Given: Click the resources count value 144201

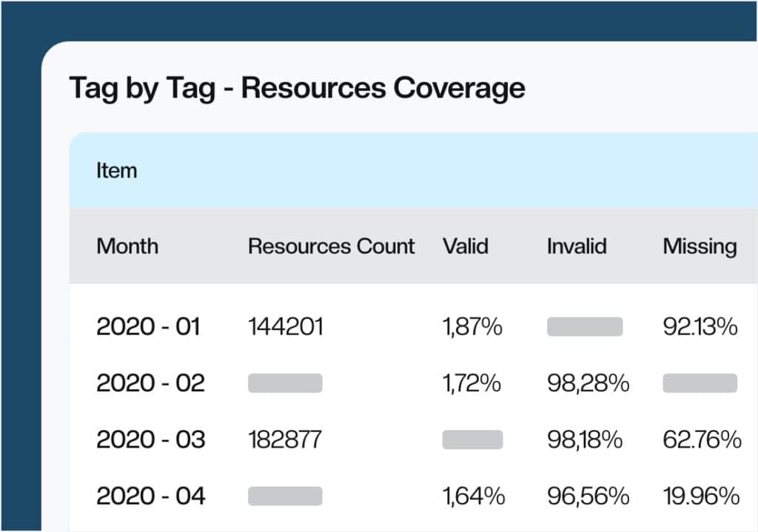Looking at the screenshot, I should tap(285, 326).
